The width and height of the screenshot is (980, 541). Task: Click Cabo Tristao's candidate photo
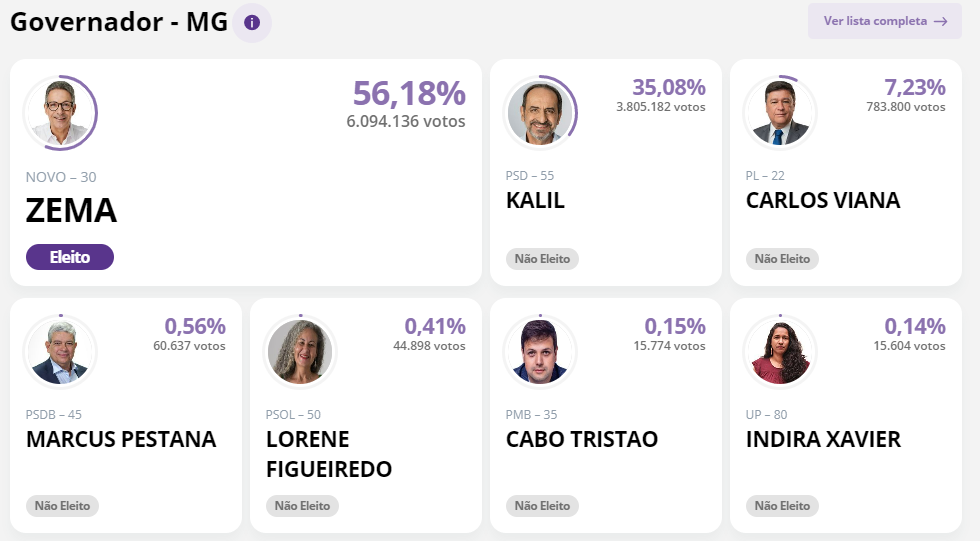540,351
